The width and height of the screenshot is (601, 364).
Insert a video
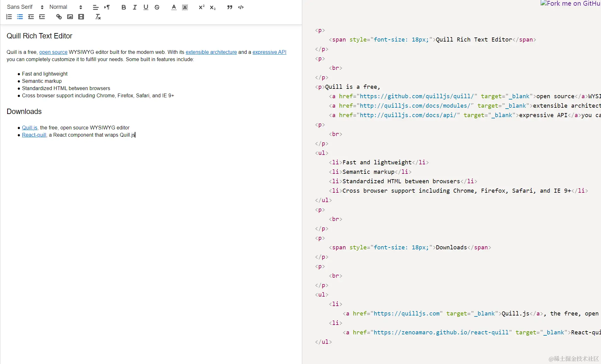coord(81,17)
